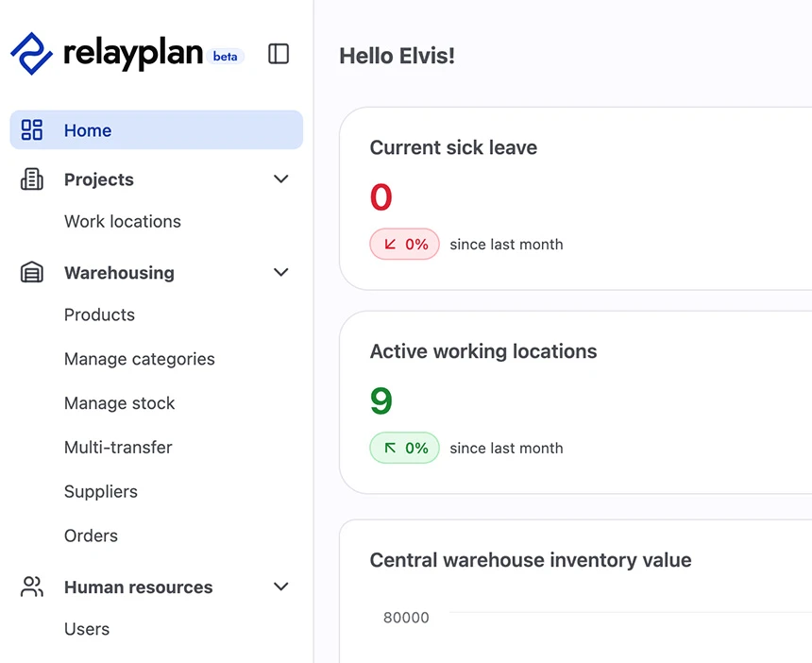Collapse the Warehousing section chevron
812x663 pixels.
pyautogui.click(x=280, y=272)
